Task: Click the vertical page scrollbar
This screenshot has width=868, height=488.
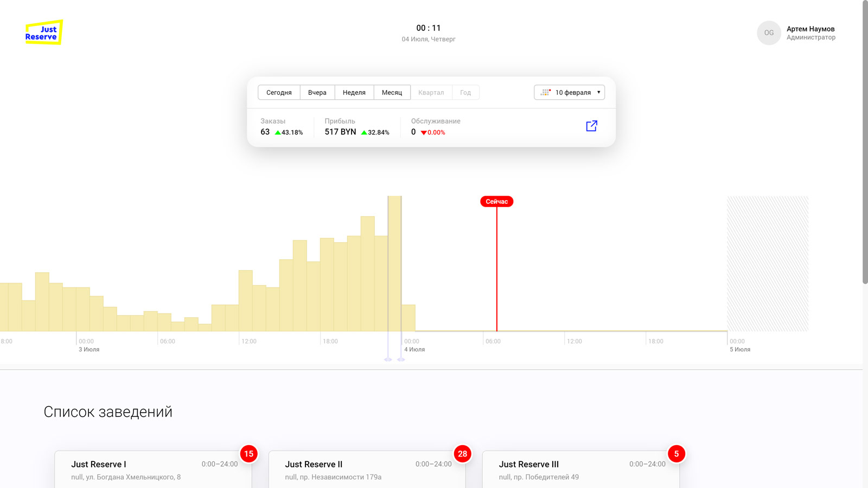Action: tap(865, 141)
